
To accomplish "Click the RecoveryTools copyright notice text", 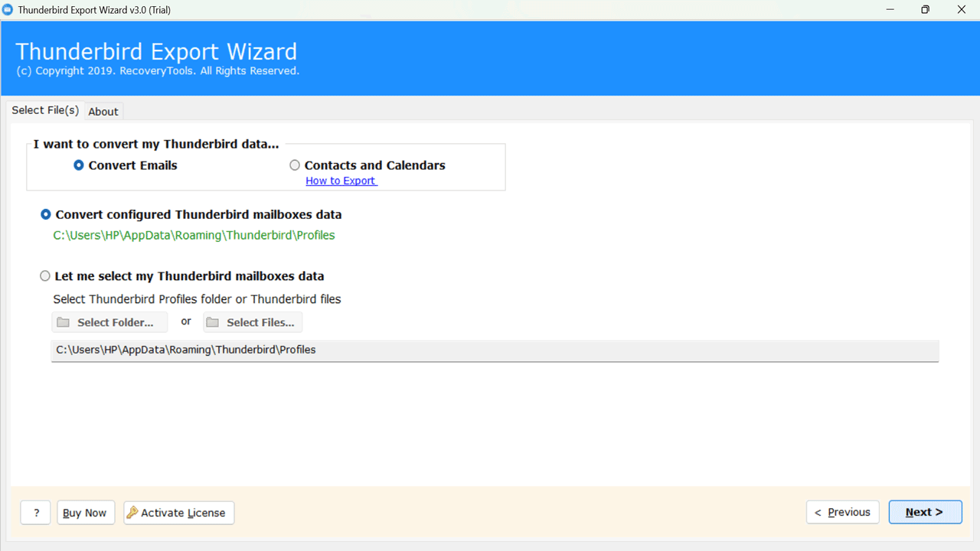I will coord(158,71).
